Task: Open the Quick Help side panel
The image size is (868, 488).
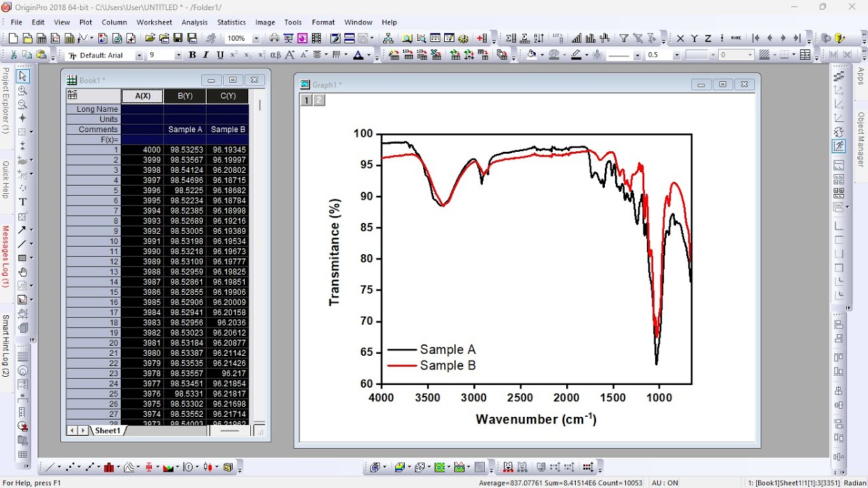Action: tap(5, 180)
